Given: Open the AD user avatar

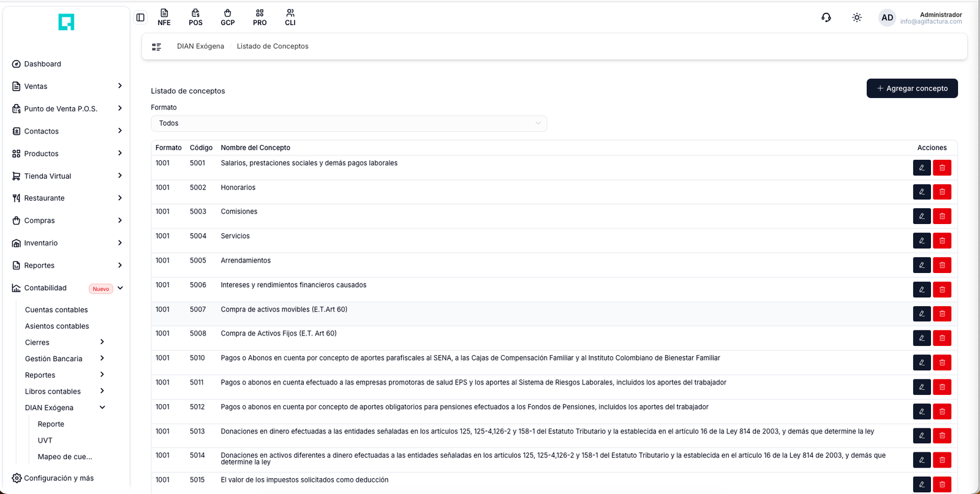Looking at the screenshot, I should tap(887, 18).
